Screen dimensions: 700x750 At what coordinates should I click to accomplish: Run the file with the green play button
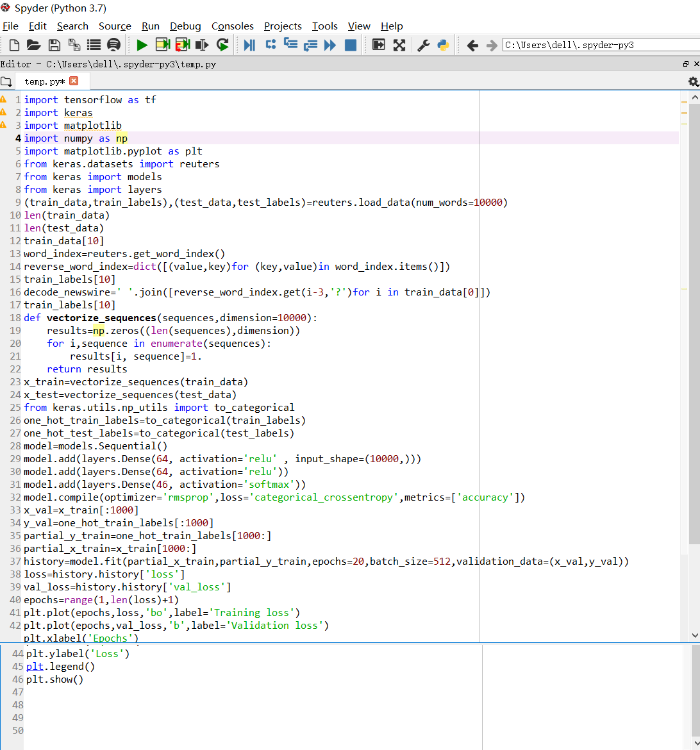(x=142, y=45)
